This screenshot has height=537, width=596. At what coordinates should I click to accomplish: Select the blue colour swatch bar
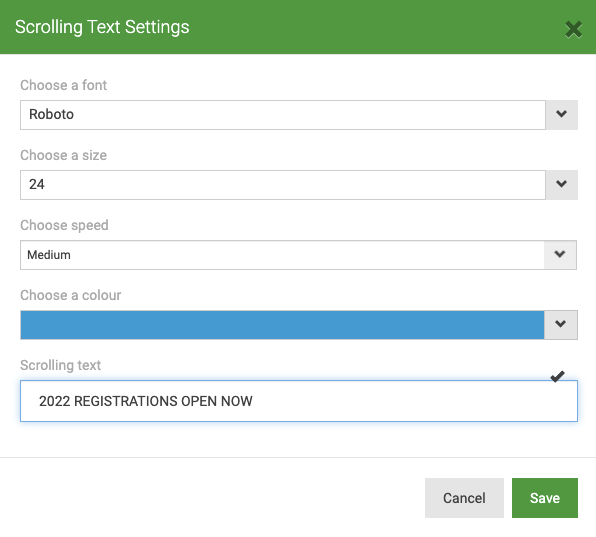[x=282, y=325]
